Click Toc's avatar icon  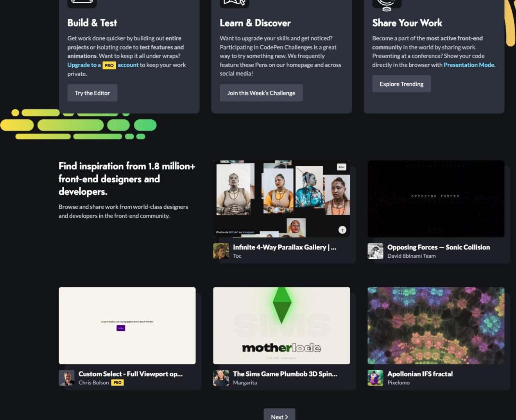click(221, 251)
